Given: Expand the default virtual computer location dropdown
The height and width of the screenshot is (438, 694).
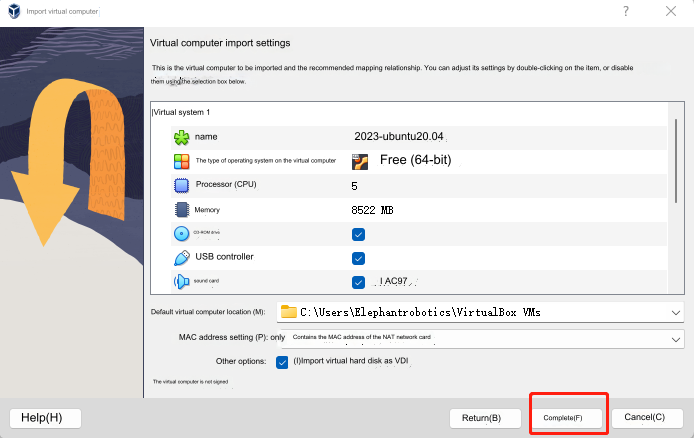Looking at the screenshot, I should 676,313.
